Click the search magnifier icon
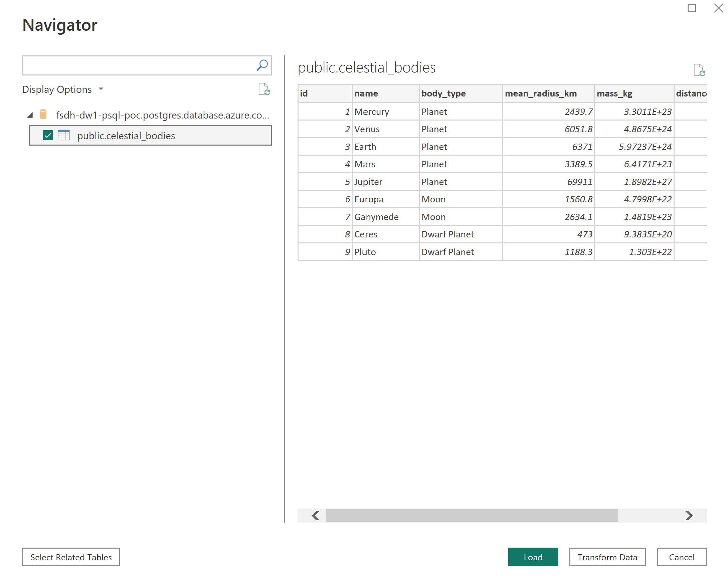 click(262, 65)
